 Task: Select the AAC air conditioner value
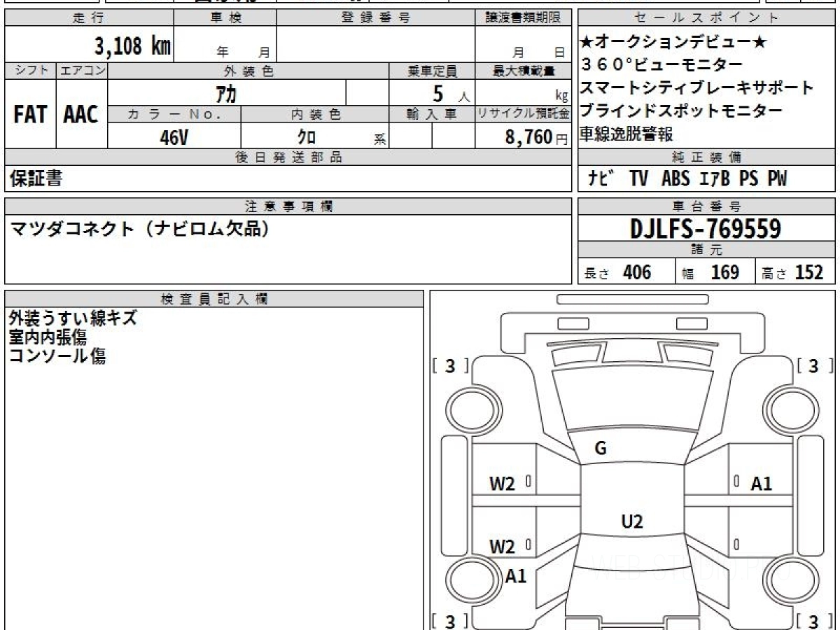click(x=81, y=115)
